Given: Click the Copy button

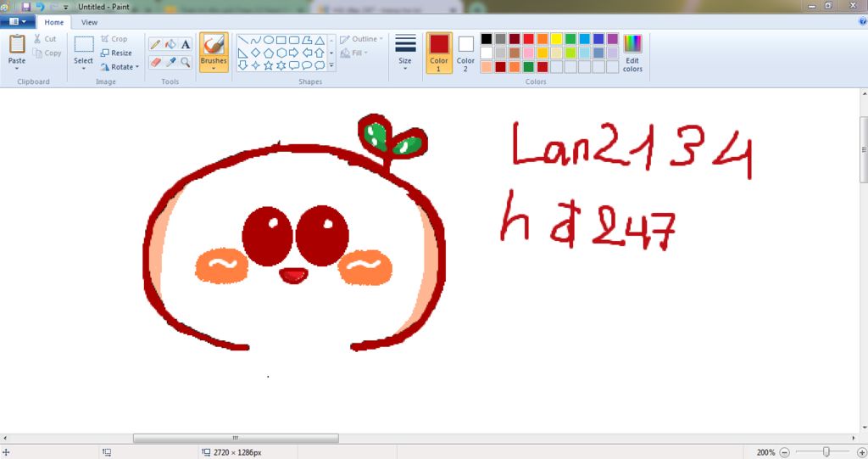Looking at the screenshot, I should (47, 53).
